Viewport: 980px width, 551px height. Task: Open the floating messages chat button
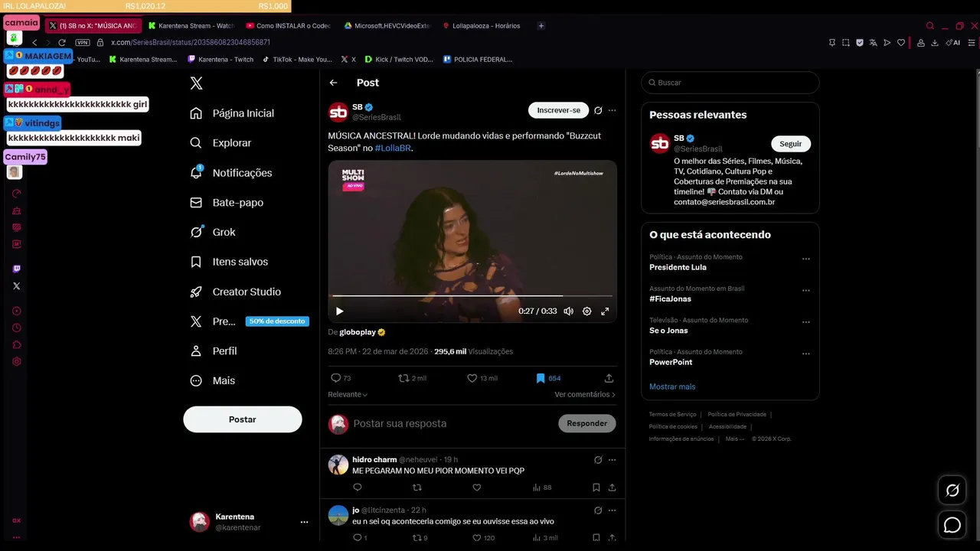[x=952, y=525]
